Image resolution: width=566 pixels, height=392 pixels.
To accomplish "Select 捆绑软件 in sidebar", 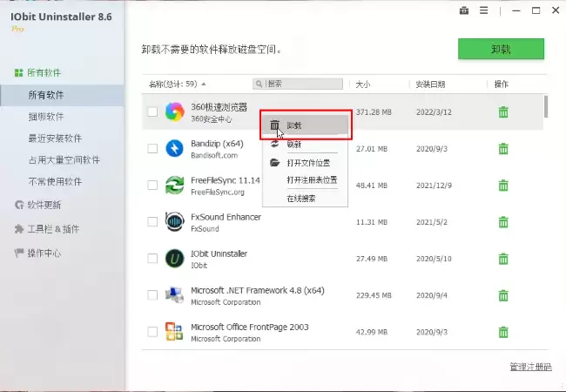I will pyautogui.click(x=46, y=117).
